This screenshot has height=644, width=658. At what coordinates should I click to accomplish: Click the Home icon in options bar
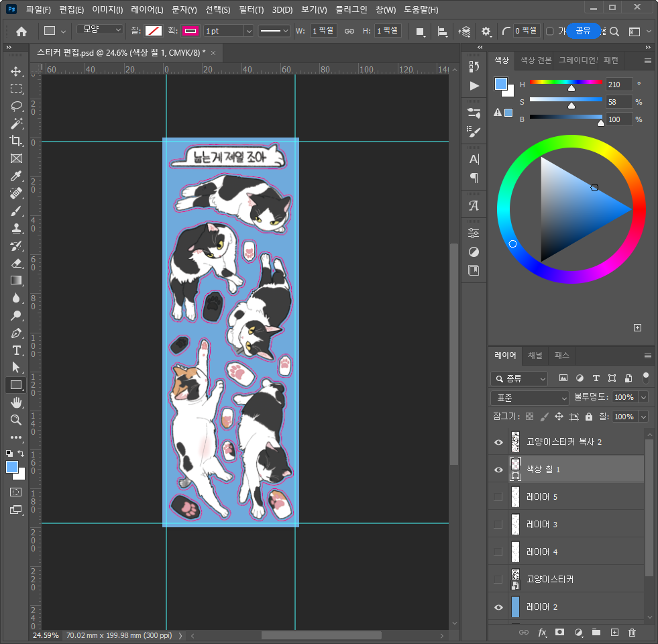[x=21, y=31]
